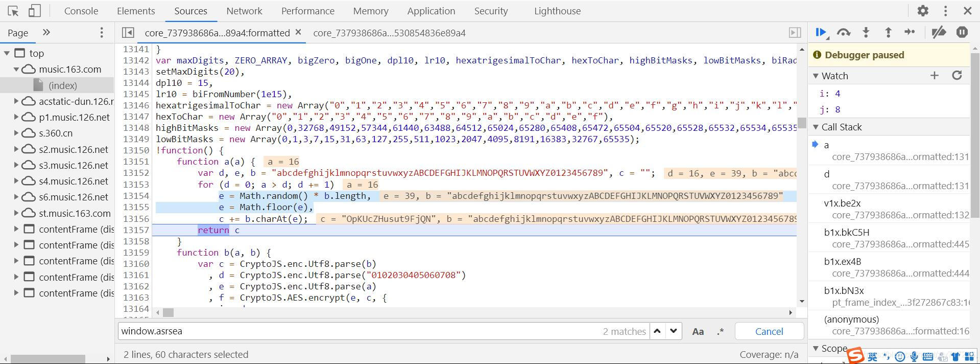Viewport: 980px width, 364px height.
Task: Collapse the Watch section
Action: point(816,76)
